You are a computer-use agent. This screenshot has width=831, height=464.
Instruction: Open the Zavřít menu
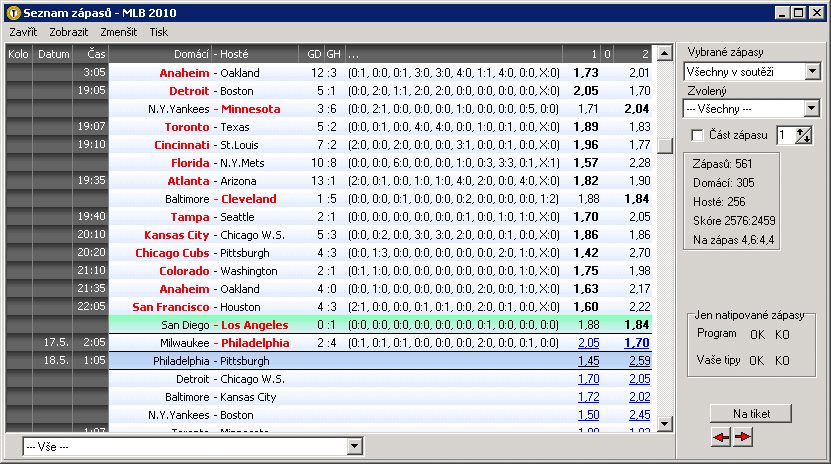pos(23,32)
